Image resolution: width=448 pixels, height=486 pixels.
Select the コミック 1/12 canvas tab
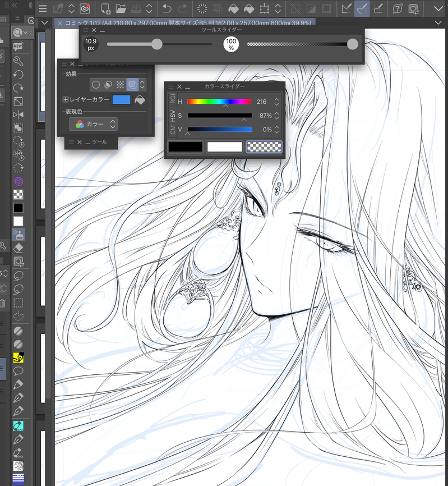[x=188, y=23]
